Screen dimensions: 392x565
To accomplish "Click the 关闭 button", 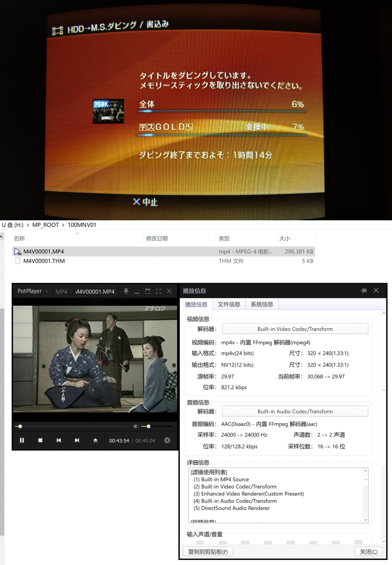I will click(x=368, y=552).
